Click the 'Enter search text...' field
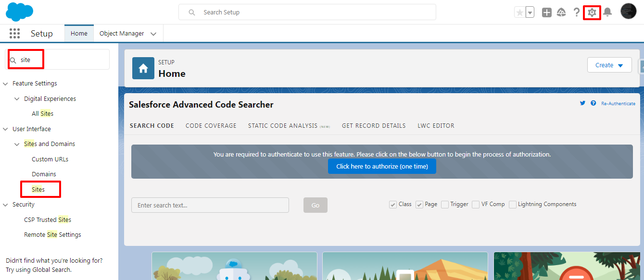This screenshot has height=280, width=644. coord(210,205)
